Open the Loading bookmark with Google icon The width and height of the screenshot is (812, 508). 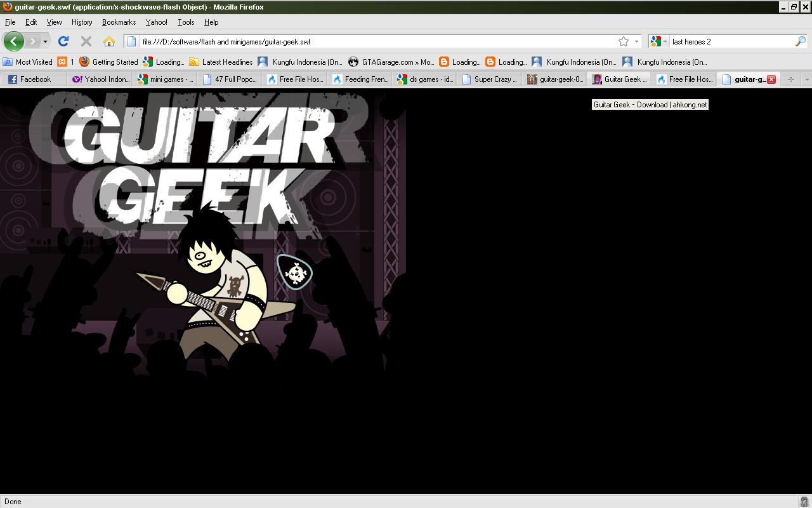[164, 62]
